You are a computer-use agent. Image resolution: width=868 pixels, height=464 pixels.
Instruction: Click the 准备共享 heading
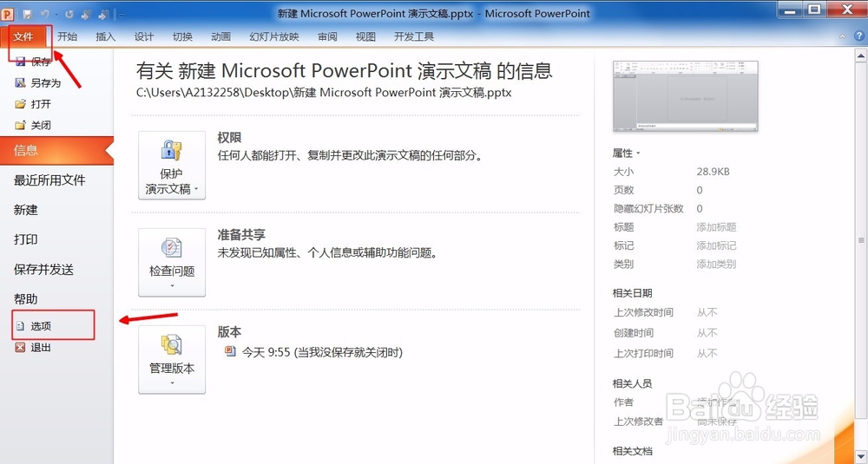(x=241, y=235)
